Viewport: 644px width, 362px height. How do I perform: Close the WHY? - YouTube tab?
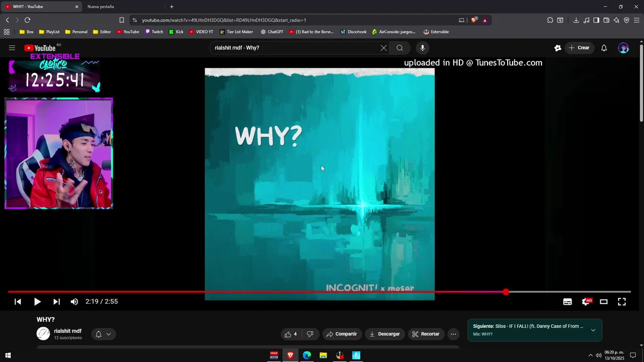point(76,7)
